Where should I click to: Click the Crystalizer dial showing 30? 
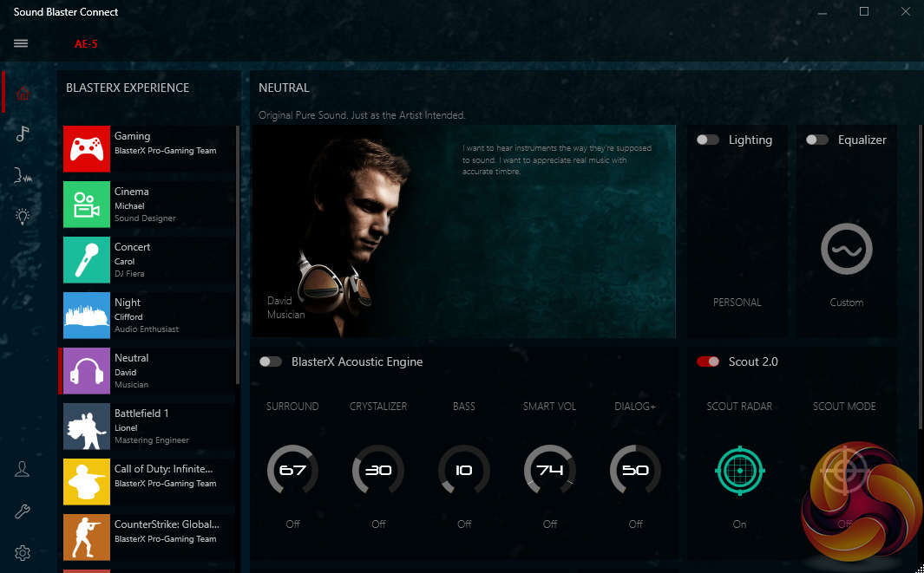pos(378,470)
